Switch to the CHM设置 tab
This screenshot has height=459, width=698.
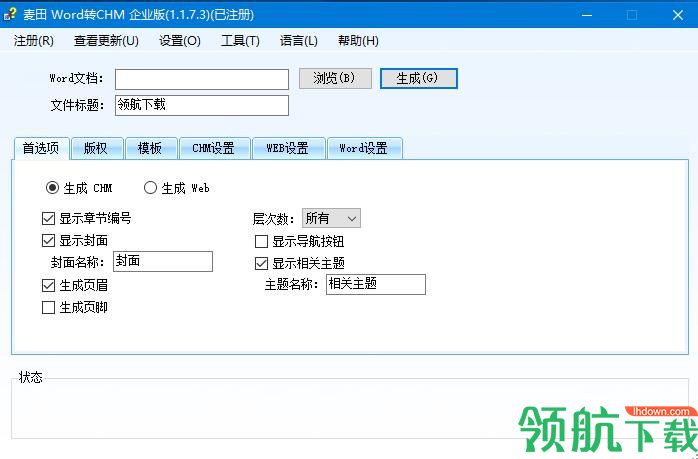(x=214, y=148)
